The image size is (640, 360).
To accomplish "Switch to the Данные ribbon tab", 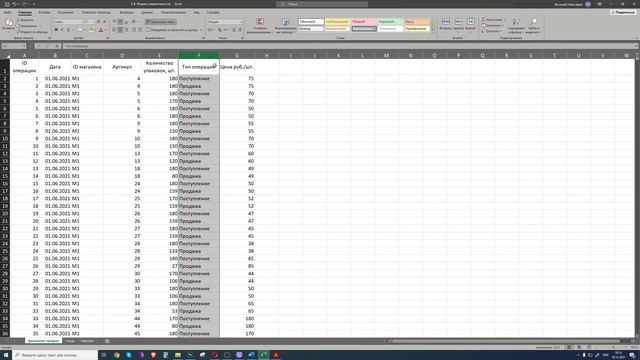I will click(147, 12).
